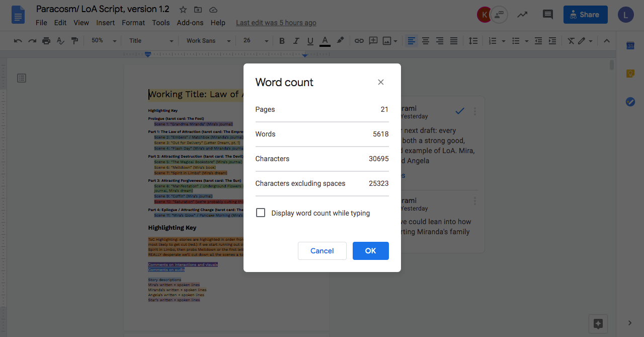The height and width of the screenshot is (337, 644).
Task: Click the decrease indent icon
Action: point(538,41)
